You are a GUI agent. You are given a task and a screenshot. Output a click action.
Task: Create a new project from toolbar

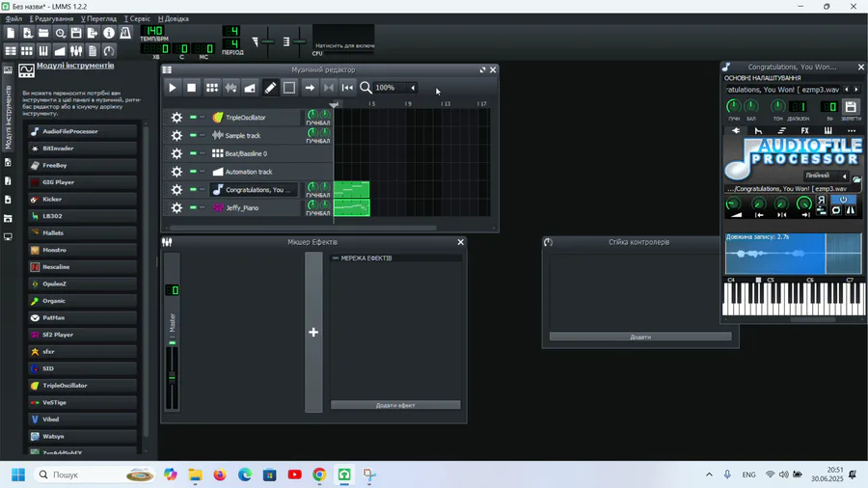(11, 33)
